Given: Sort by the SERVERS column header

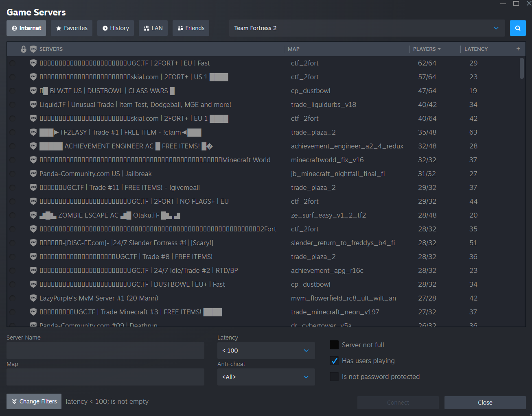Looking at the screenshot, I should coord(51,49).
